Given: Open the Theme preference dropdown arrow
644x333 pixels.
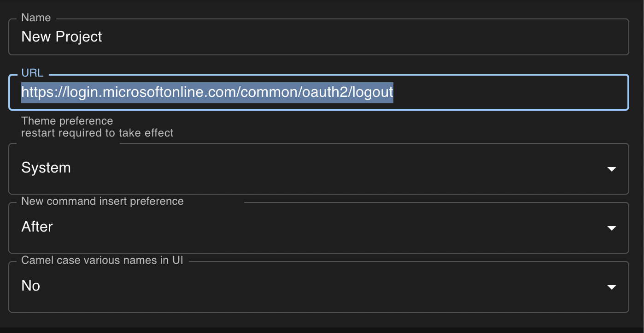Looking at the screenshot, I should click(612, 169).
